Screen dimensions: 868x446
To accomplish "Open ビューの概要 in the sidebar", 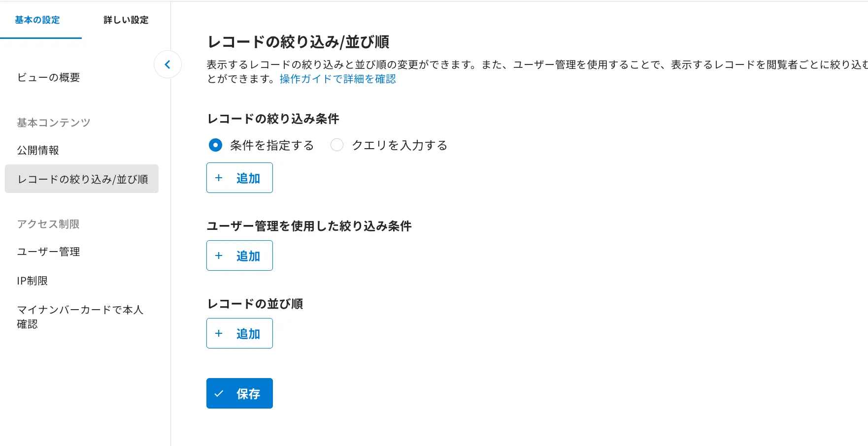I will point(48,77).
